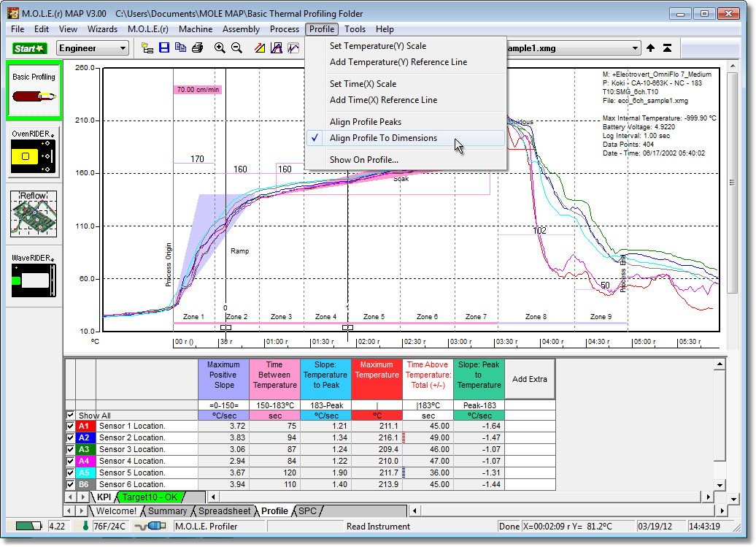Viewport: 756px width, 547px height.
Task: Click the 150-183°C range cell
Action: 275,405
